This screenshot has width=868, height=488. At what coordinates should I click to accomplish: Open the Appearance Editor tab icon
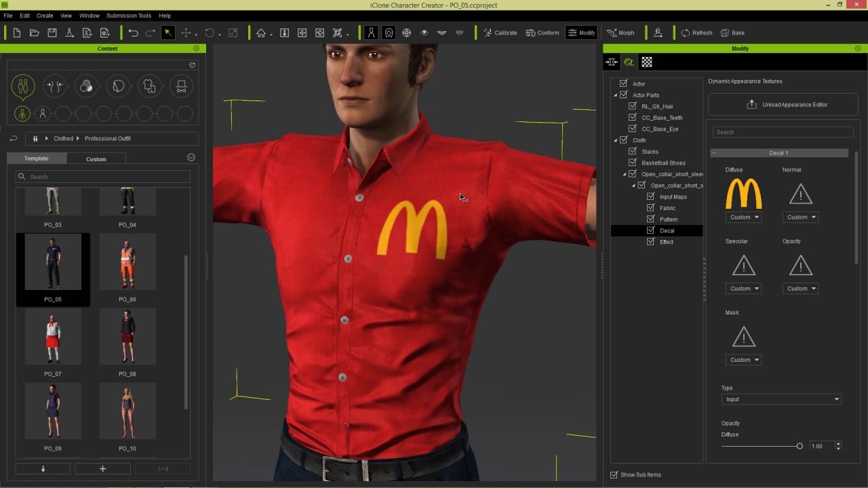[629, 62]
